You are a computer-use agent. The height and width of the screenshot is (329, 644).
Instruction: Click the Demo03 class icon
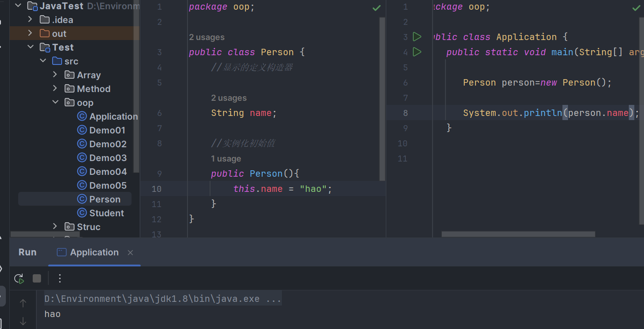[82, 158]
